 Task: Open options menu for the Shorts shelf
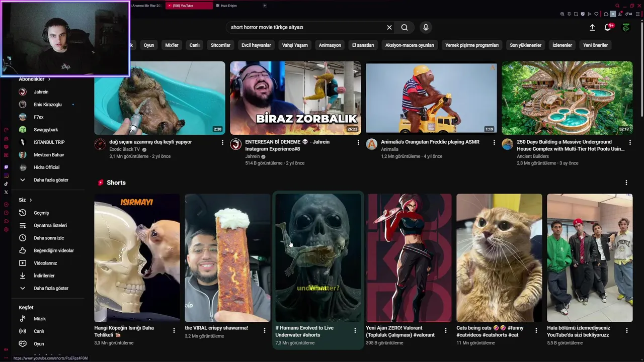click(x=626, y=183)
